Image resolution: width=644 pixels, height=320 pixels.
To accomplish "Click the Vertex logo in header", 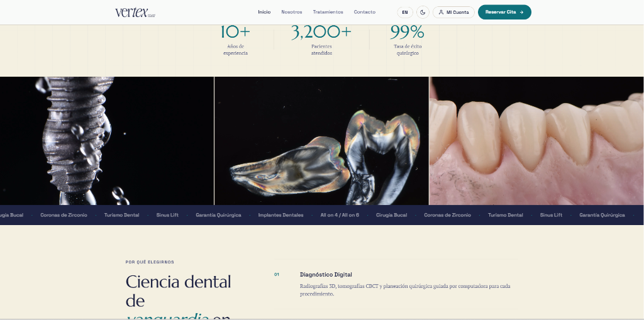I will 135,13.
